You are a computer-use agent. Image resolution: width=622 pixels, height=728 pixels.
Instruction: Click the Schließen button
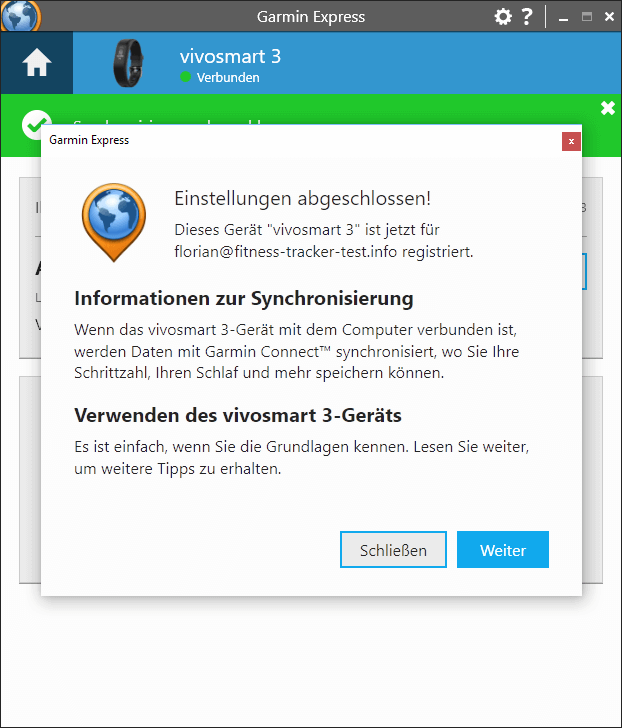click(x=393, y=550)
